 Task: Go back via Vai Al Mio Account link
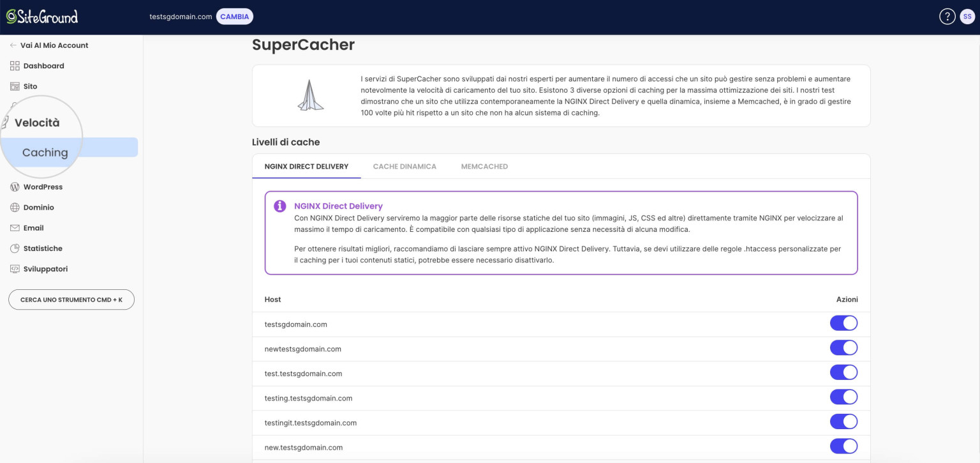tap(54, 45)
